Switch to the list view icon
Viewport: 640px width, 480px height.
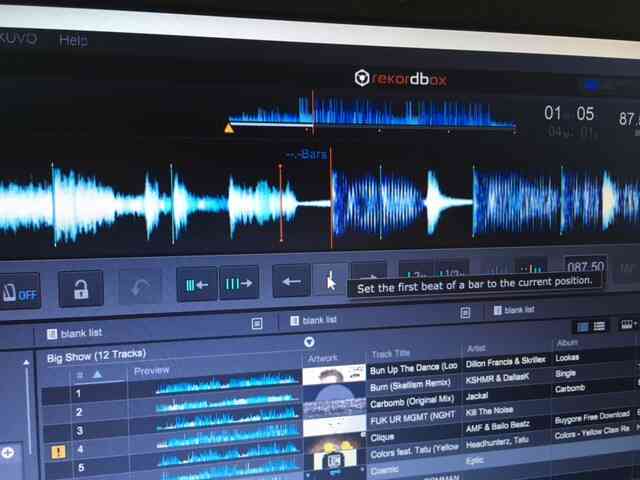click(599, 326)
